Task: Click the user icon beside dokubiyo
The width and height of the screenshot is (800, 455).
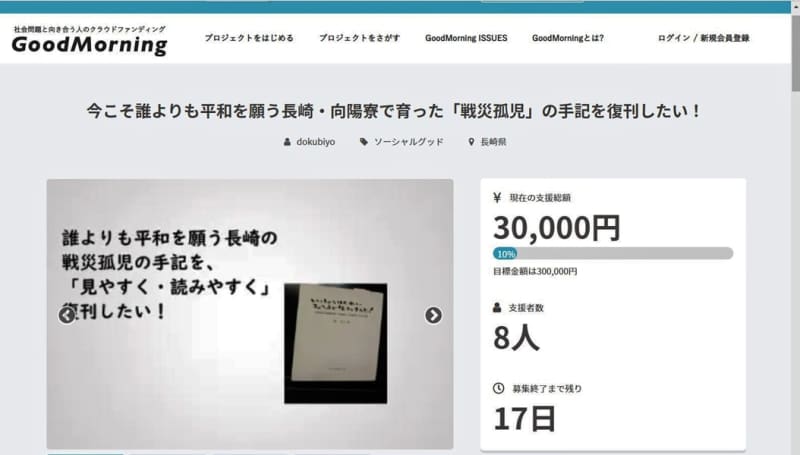Action: click(x=287, y=142)
